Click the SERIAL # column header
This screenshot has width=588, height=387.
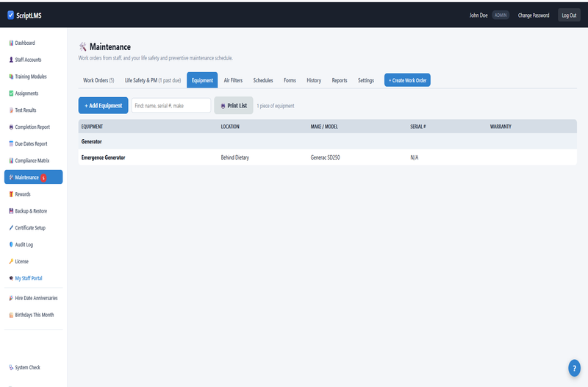[x=417, y=127]
